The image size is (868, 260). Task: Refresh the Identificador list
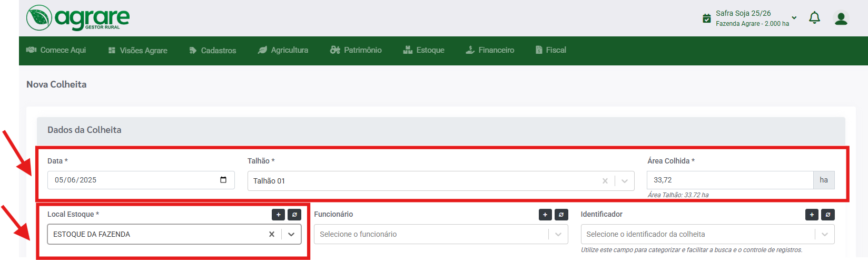point(828,215)
